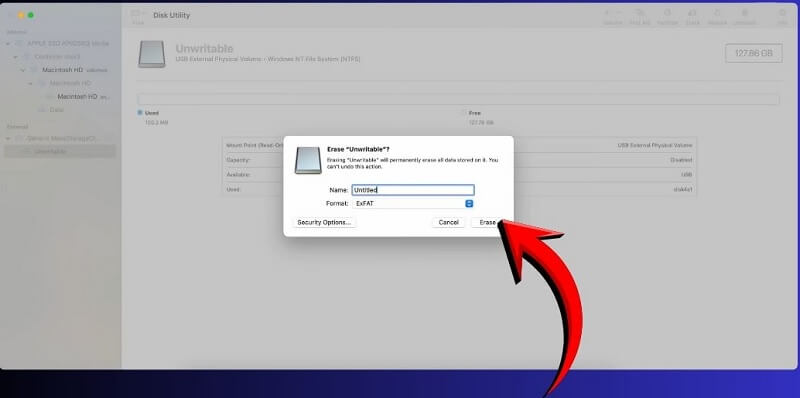Image resolution: width=800 pixels, height=398 pixels.
Task: Click the Unwritable volume title text
Action: click(204, 48)
